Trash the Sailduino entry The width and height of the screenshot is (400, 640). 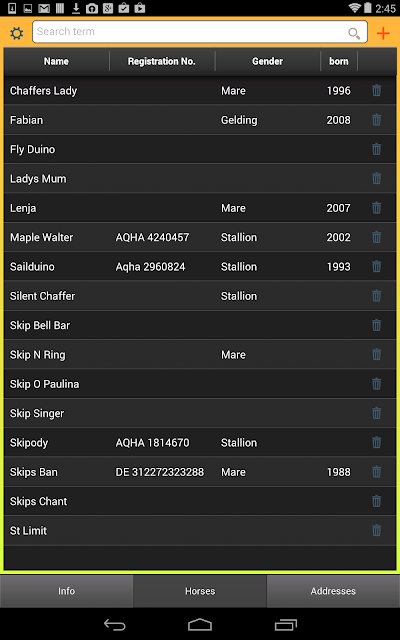376,267
